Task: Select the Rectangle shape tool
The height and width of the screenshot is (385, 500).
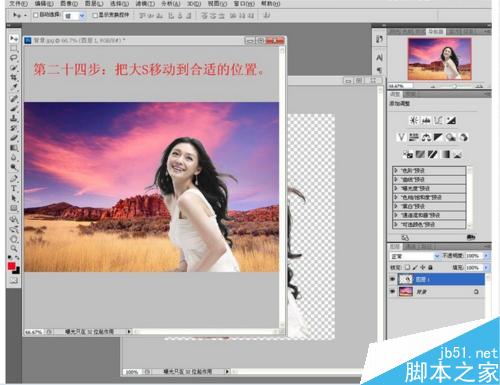Action: [x=13, y=208]
